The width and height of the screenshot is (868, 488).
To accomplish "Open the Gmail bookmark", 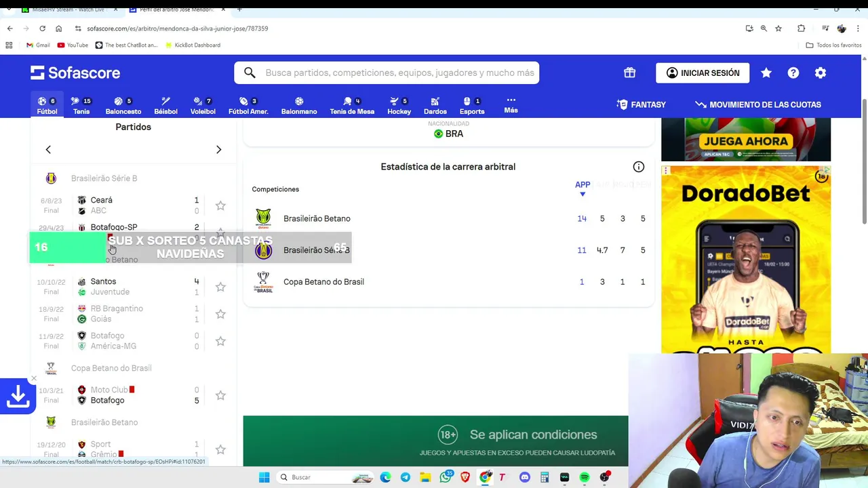I will tap(38, 45).
